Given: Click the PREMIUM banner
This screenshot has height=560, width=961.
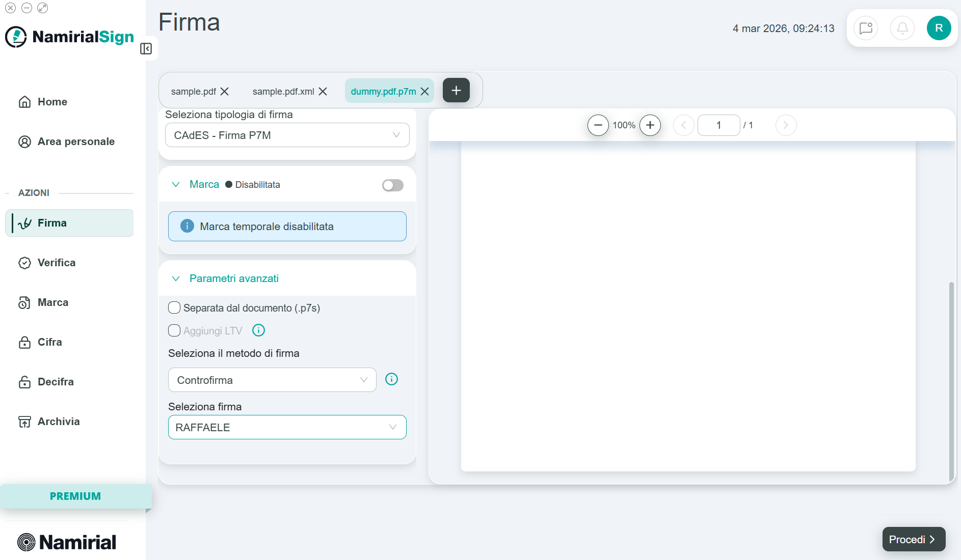Looking at the screenshot, I should 75,496.
